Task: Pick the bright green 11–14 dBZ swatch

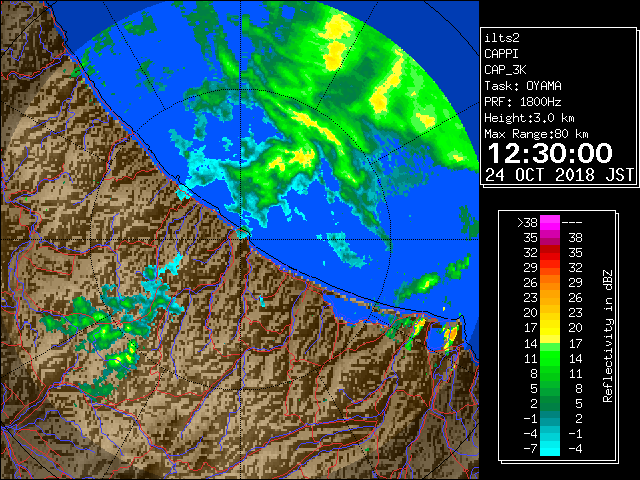Action: click(550, 358)
